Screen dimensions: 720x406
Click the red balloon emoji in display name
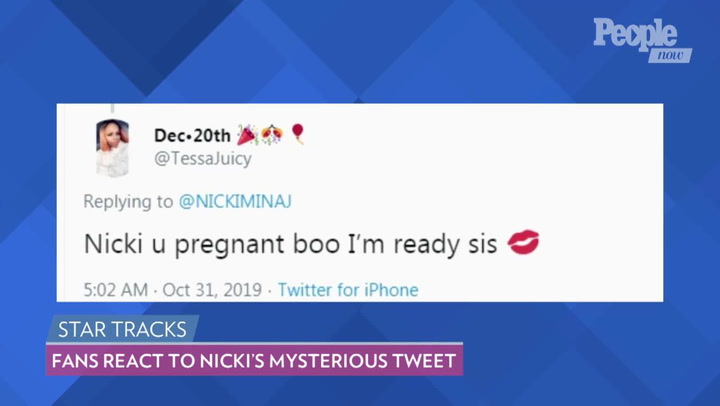point(298,134)
